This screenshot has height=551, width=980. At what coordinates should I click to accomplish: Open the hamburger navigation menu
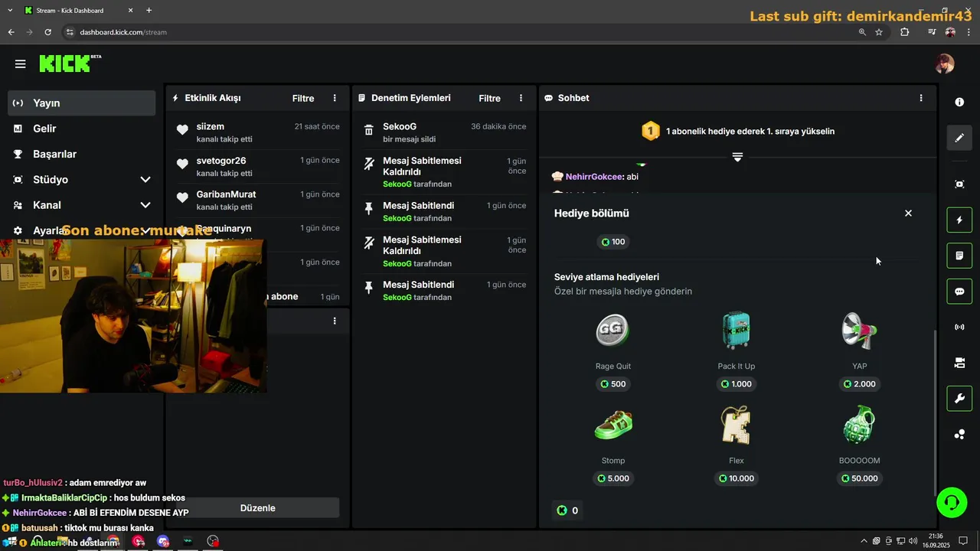20,64
